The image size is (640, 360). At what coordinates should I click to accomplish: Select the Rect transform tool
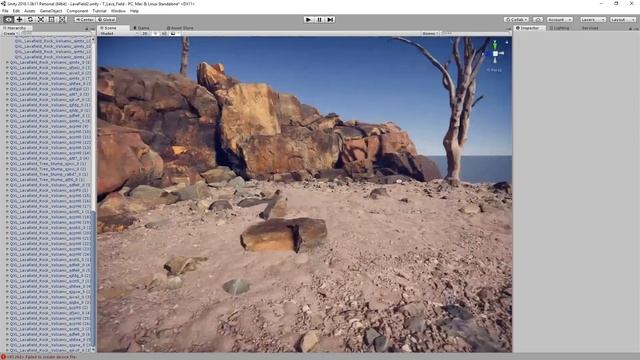(x=51, y=20)
